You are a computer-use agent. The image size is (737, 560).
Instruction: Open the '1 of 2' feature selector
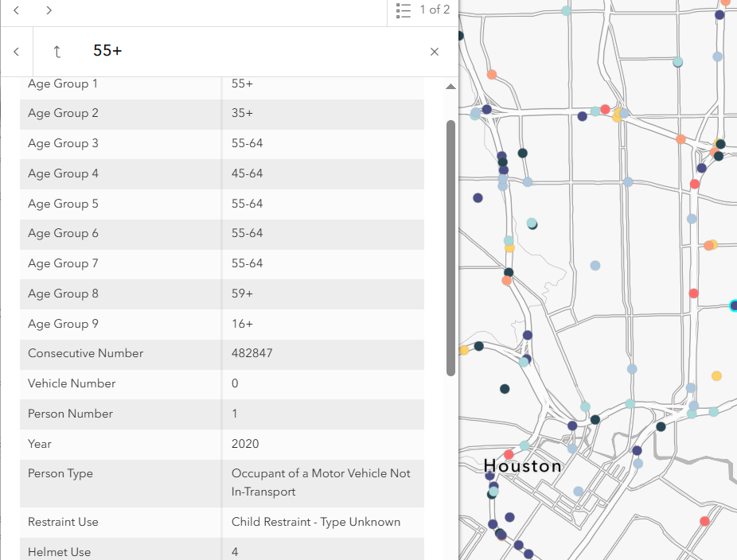pyautogui.click(x=435, y=10)
